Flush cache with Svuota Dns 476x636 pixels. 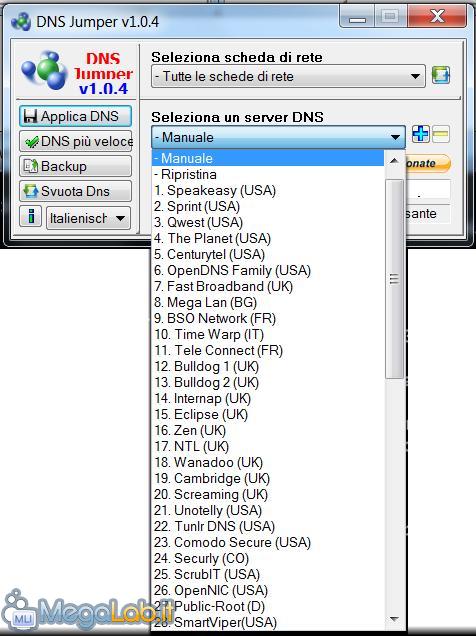75,191
